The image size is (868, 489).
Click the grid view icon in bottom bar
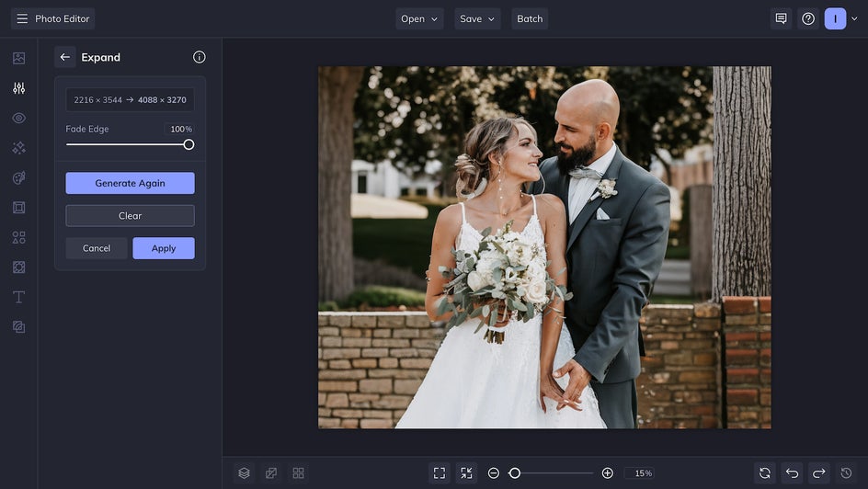point(298,473)
